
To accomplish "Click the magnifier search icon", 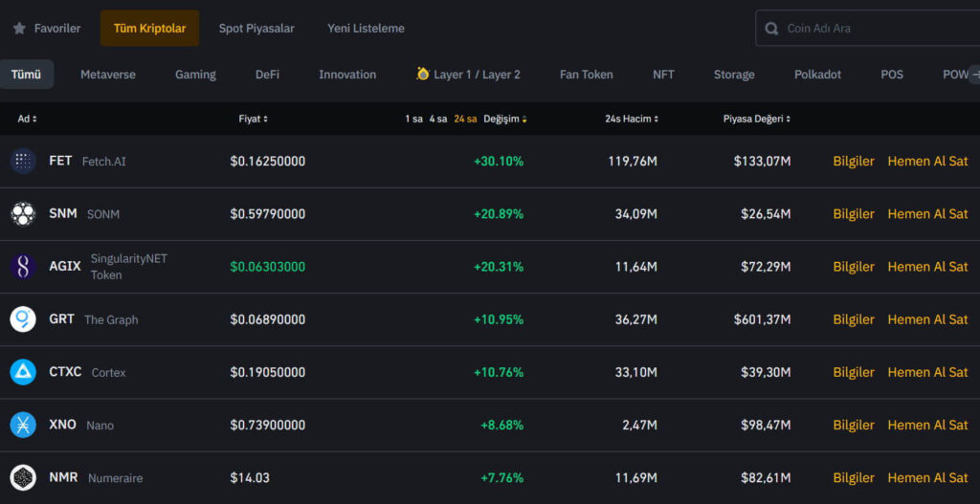I will 772,28.
